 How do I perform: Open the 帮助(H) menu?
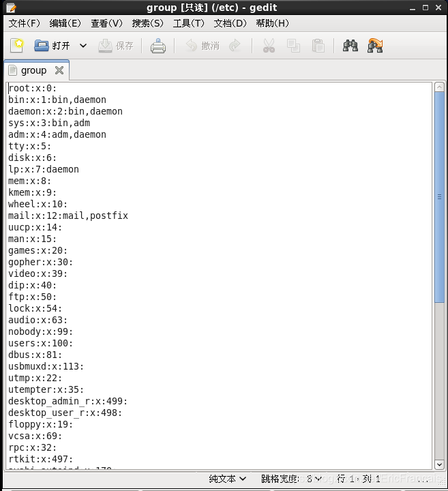(272, 23)
